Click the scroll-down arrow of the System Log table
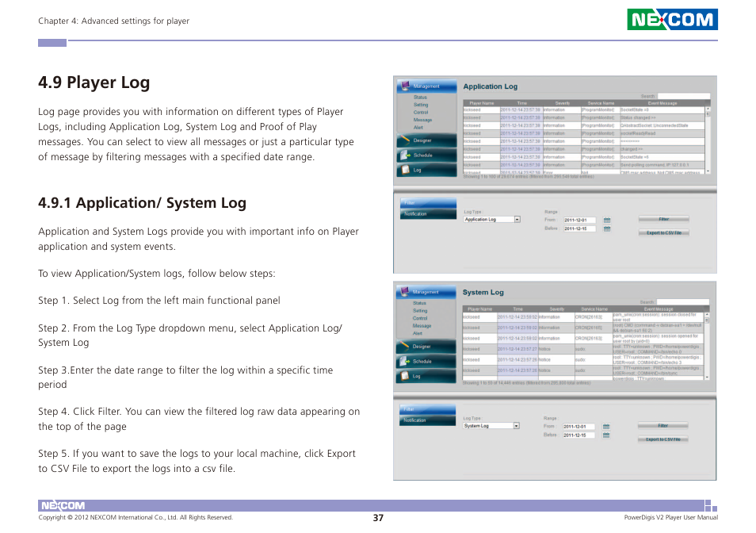This screenshot has width=756, height=533. click(x=708, y=378)
